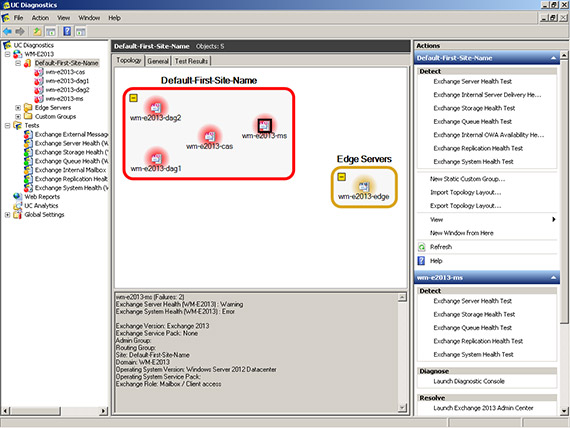Select wm-e2013-dag2 in the tree
Viewport: 570px width, 428px height.
[x=67, y=90]
